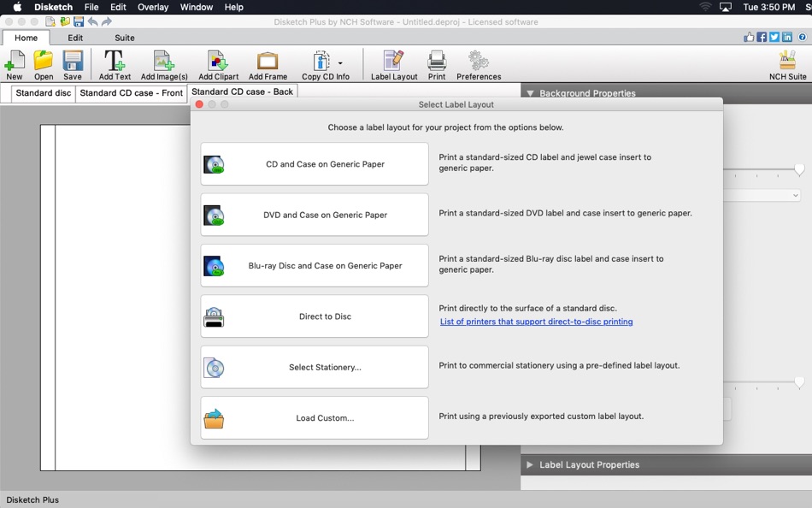Choose Blu-ray Disc and Case on Generic Paper

pyautogui.click(x=315, y=265)
